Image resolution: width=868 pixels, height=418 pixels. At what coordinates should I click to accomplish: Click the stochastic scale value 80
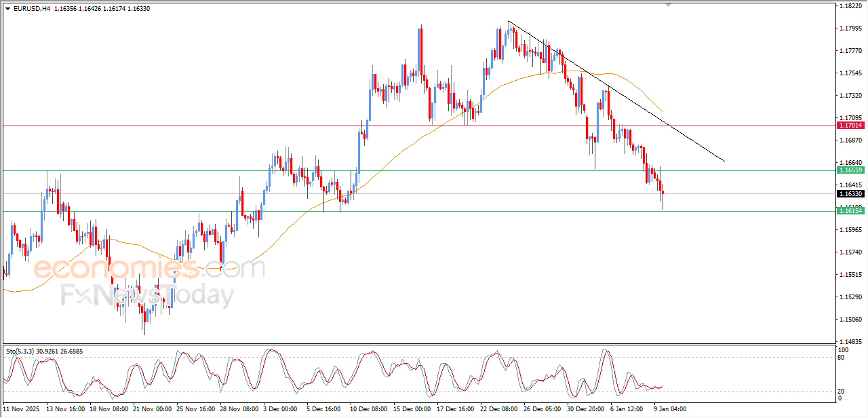pos(842,357)
